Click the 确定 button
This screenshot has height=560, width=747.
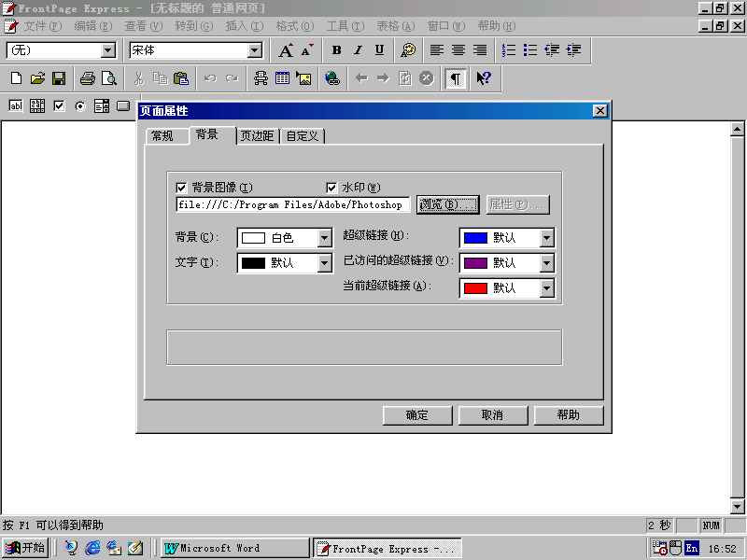pos(417,415)
